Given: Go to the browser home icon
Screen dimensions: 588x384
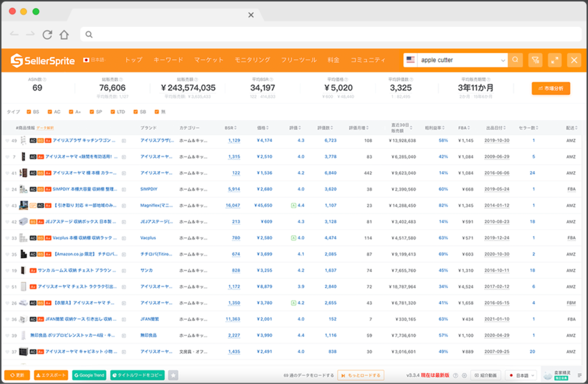Looking at the screenshot, I should click(64, 35).
